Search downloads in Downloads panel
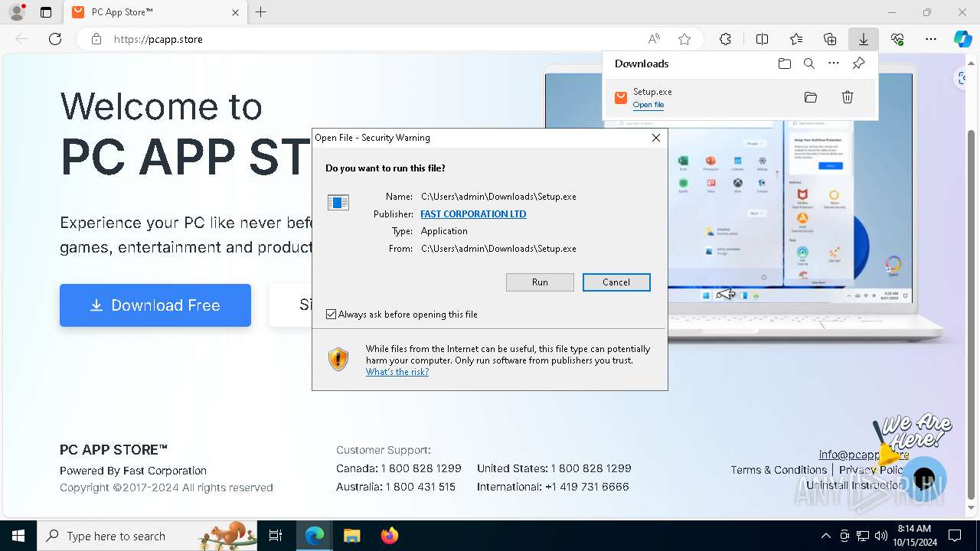This screenshot has width=980, height=551. click(808, 64)
